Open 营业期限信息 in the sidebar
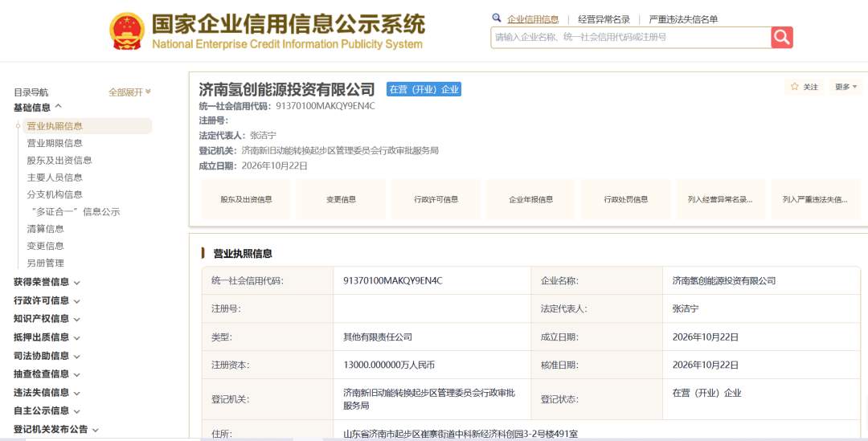The image size is (868, 441). pos(55,143)
